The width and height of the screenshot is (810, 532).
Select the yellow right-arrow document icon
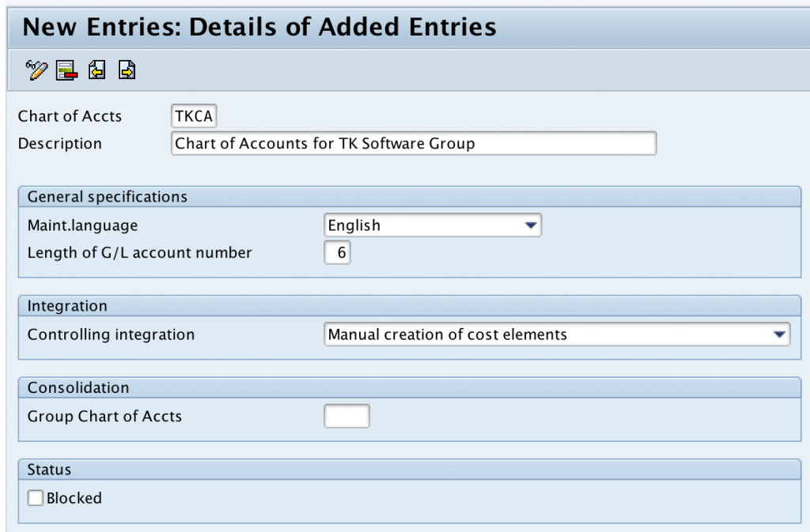tap(126, 70)
